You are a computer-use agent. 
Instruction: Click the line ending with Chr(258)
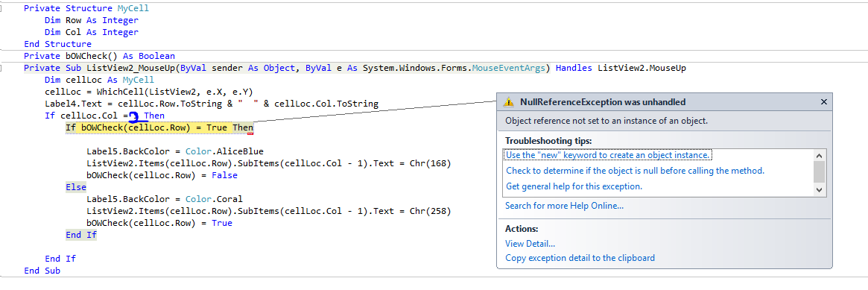[269, 212]
